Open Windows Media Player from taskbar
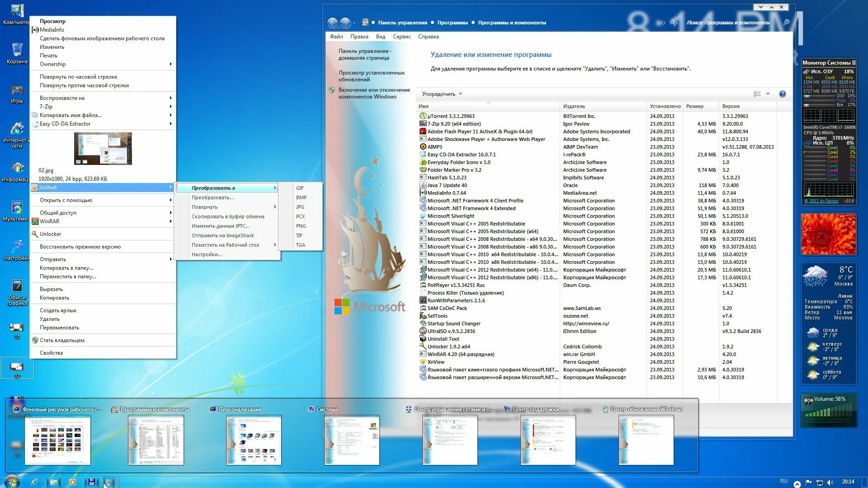Viewport: 868px width, 488px height. pos(72,482)
